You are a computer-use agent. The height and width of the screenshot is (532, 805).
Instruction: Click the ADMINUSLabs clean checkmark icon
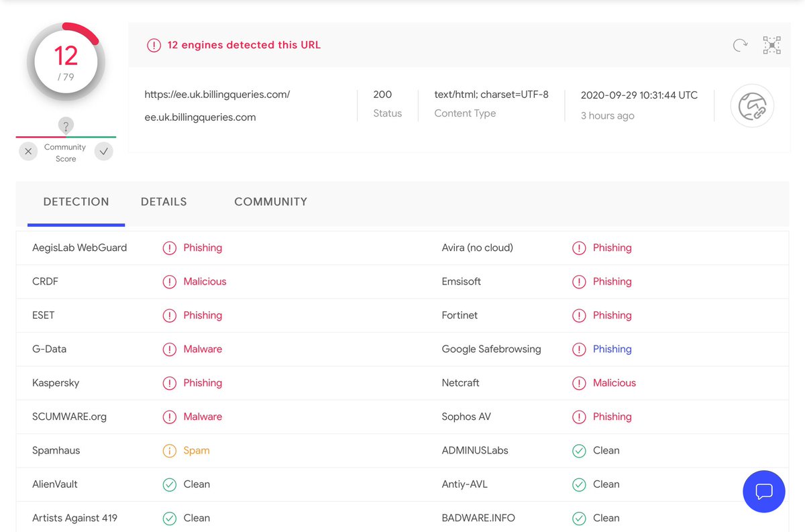tap(579, 451)
